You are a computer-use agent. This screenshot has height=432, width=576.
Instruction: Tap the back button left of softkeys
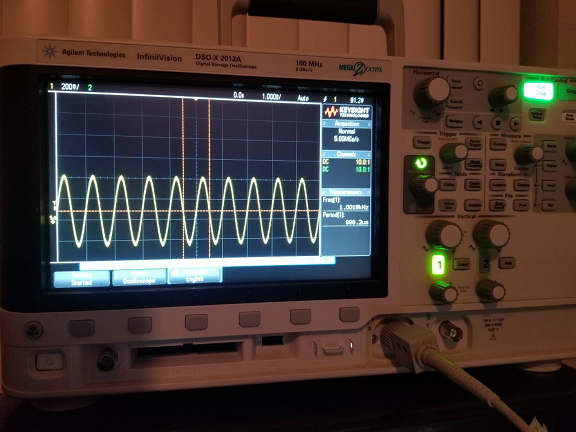click(x=34, y=330)
